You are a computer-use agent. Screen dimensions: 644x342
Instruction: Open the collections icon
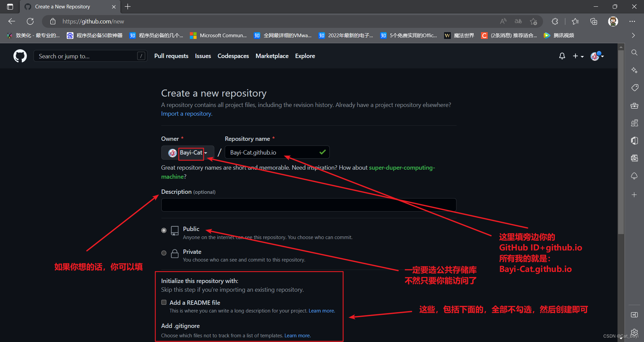(x=594, y=21)
